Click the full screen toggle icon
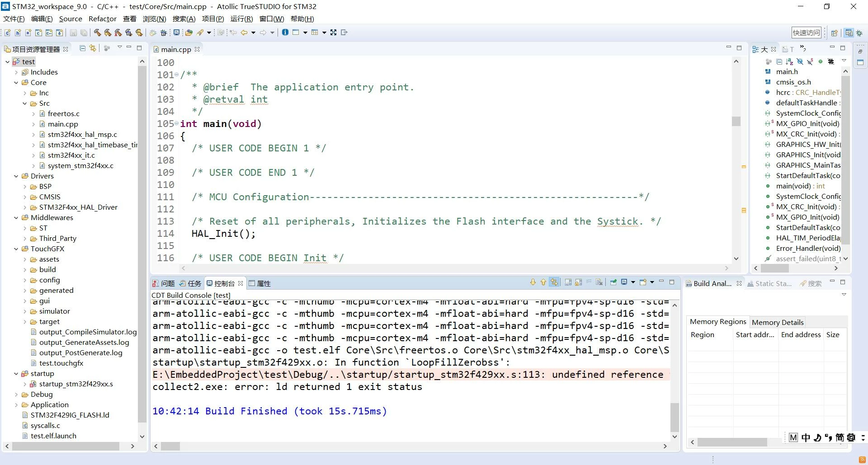Viewport: 868px width, 465px height. click(x=334, y=32)
